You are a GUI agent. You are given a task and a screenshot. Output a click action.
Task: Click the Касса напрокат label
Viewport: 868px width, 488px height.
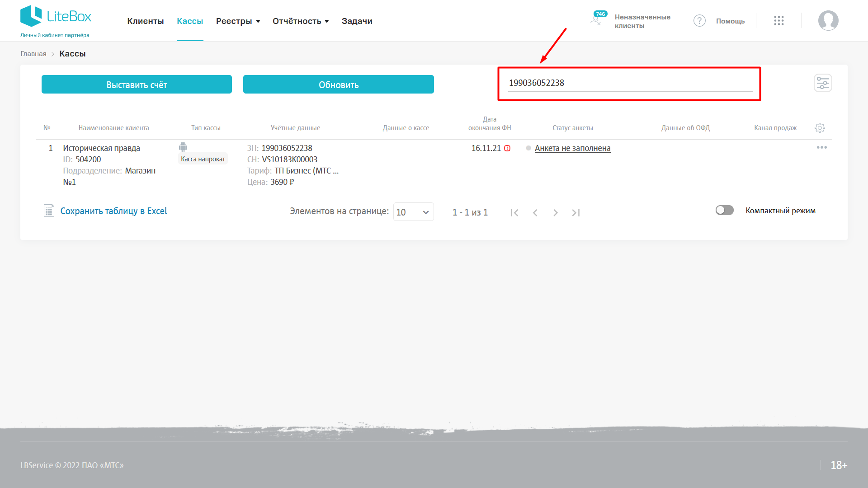point(203,159)
